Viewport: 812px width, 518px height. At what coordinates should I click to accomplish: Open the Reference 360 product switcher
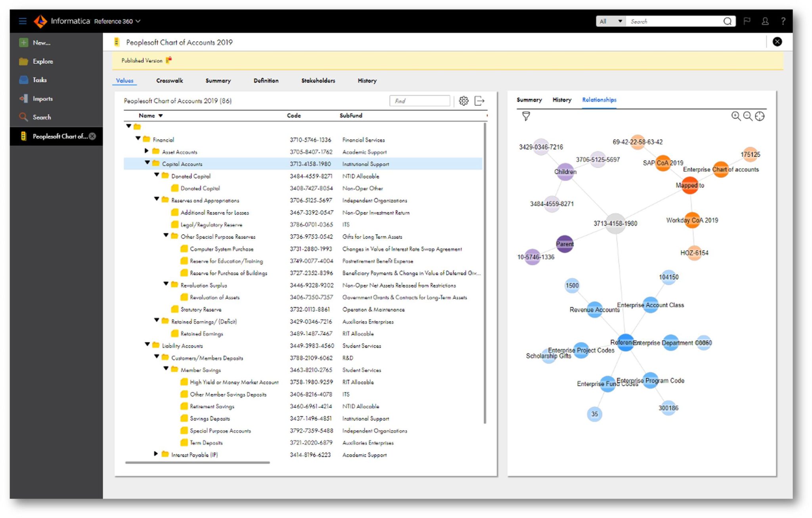tap(117, 21)
